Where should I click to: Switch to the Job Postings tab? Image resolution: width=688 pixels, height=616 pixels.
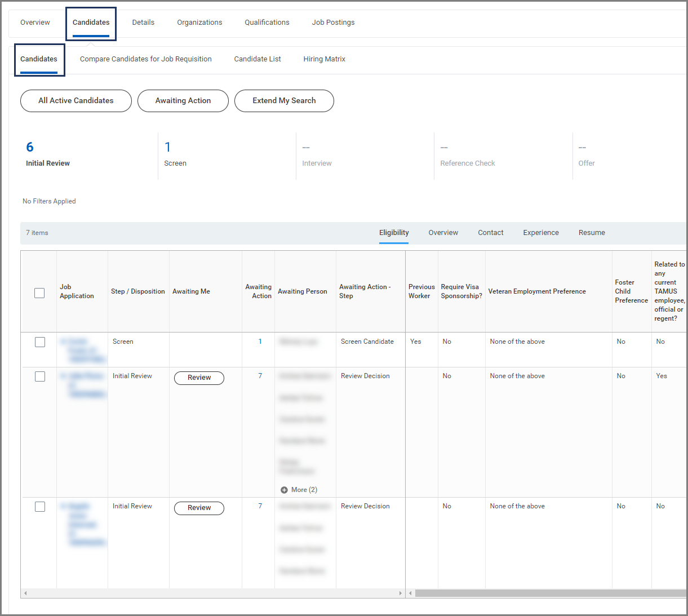pos(333,23)
